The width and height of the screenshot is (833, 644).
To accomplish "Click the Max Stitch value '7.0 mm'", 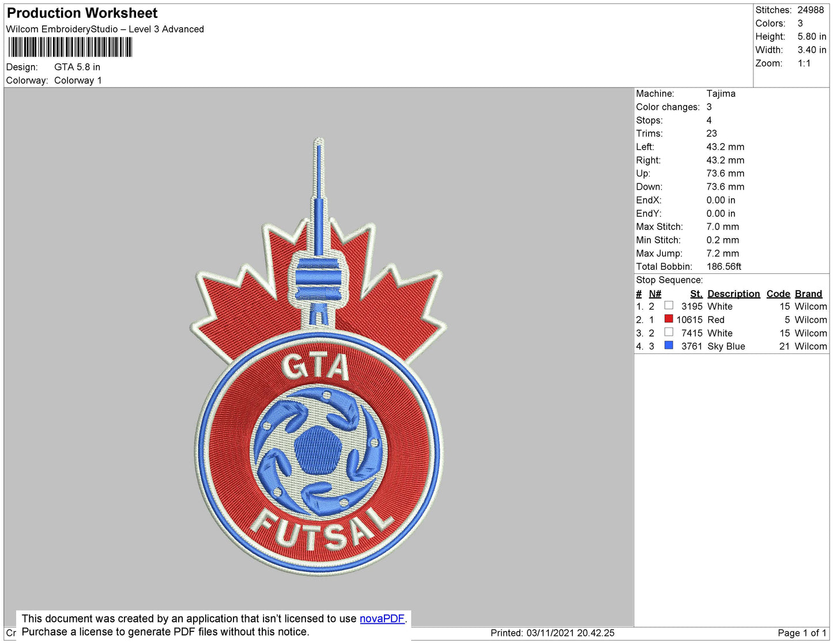I will [x=722, y=227].
